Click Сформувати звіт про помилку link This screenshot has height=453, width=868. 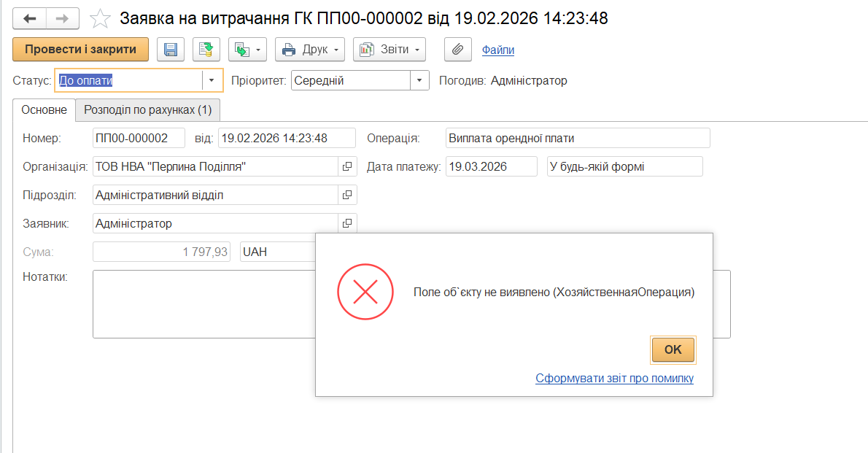click(614, 379)
